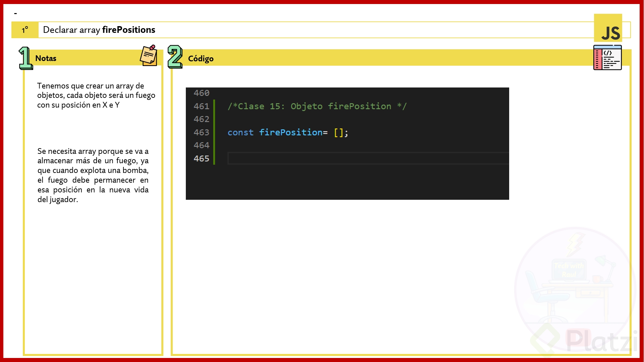The image size is (644, 362).
Task: Click the 'firePosition=' variable name
Action: (x=293, y=132)
